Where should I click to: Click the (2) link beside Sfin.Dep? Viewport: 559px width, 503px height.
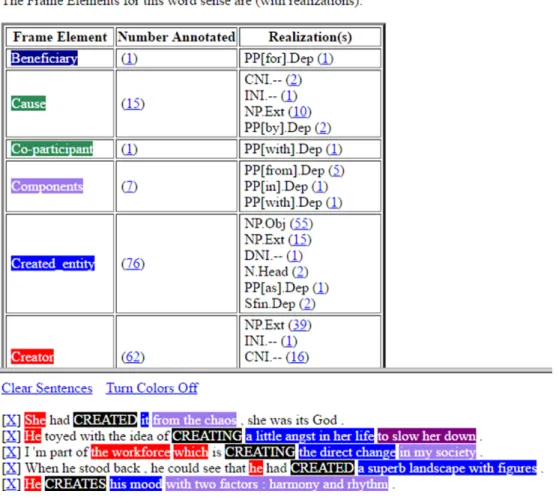(307, 304)
